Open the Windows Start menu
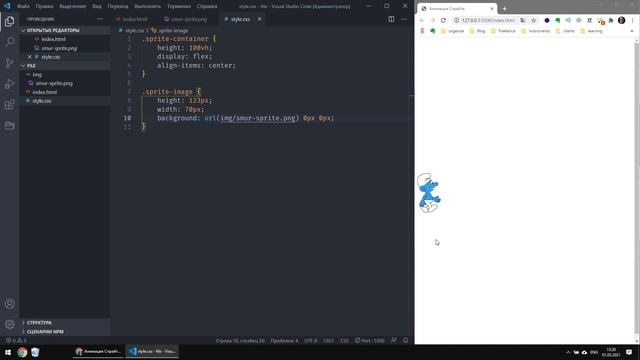The height and width of the screenshot is (360, 640). point(8,352)
